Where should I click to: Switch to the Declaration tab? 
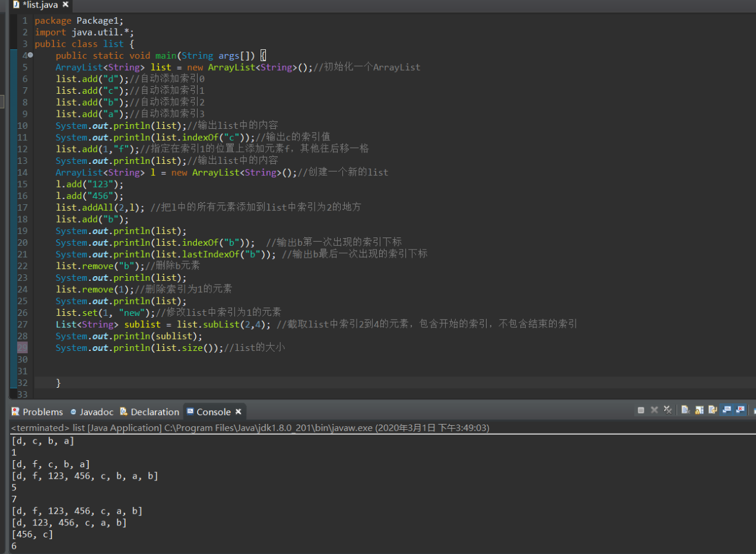pos(154,411)
